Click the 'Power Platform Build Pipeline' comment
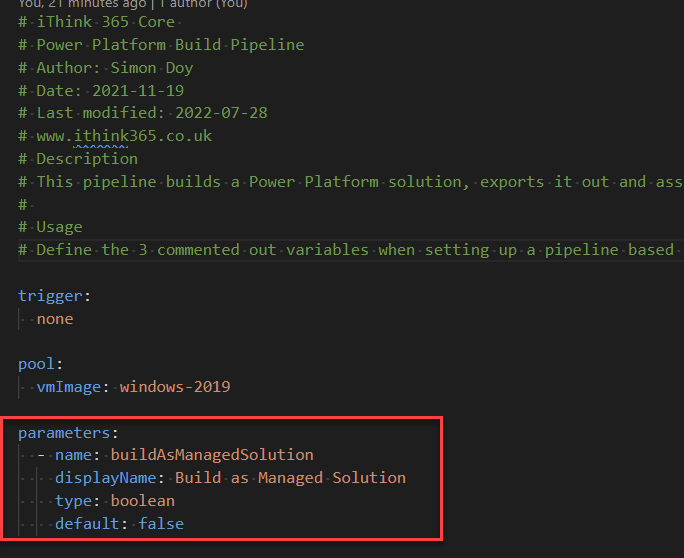Viewport: 684px width, 558px height. [170, 45]
